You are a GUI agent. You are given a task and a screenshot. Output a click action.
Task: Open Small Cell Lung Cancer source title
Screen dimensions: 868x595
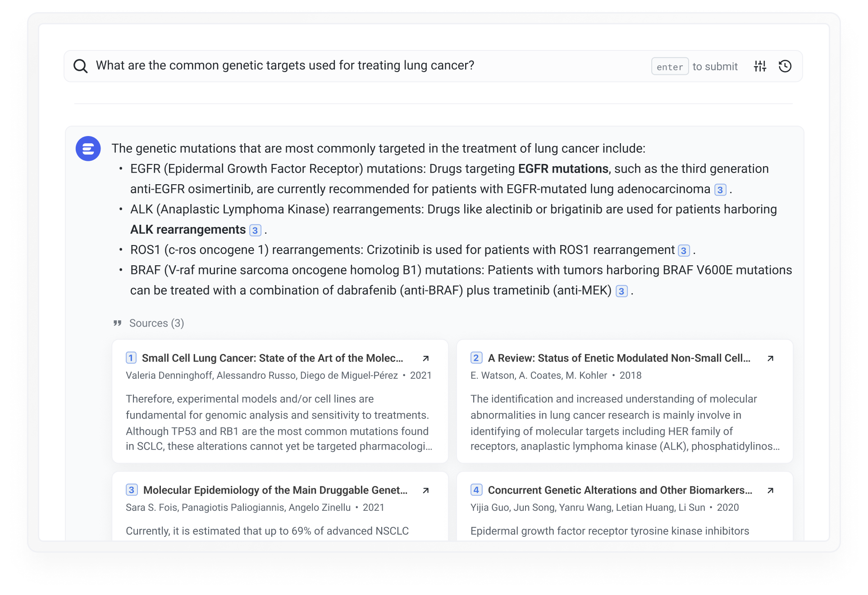[272, 358]
